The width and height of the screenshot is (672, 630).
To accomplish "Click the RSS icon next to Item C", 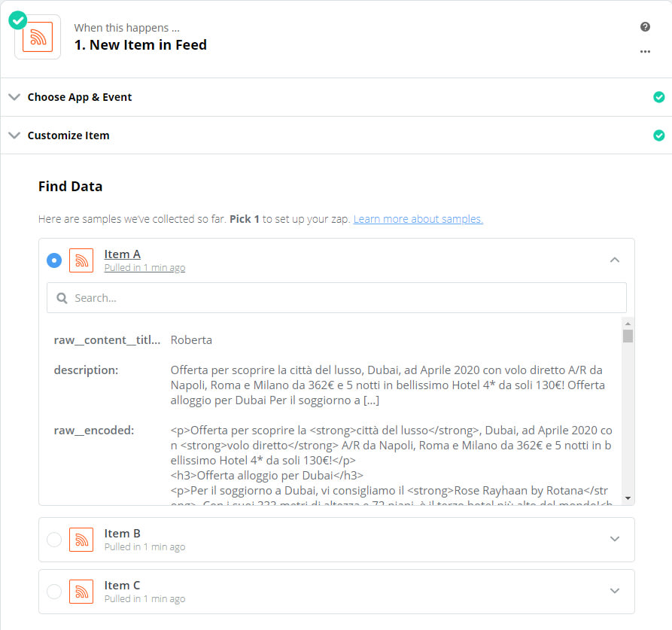I will click(x=81, y=592).
